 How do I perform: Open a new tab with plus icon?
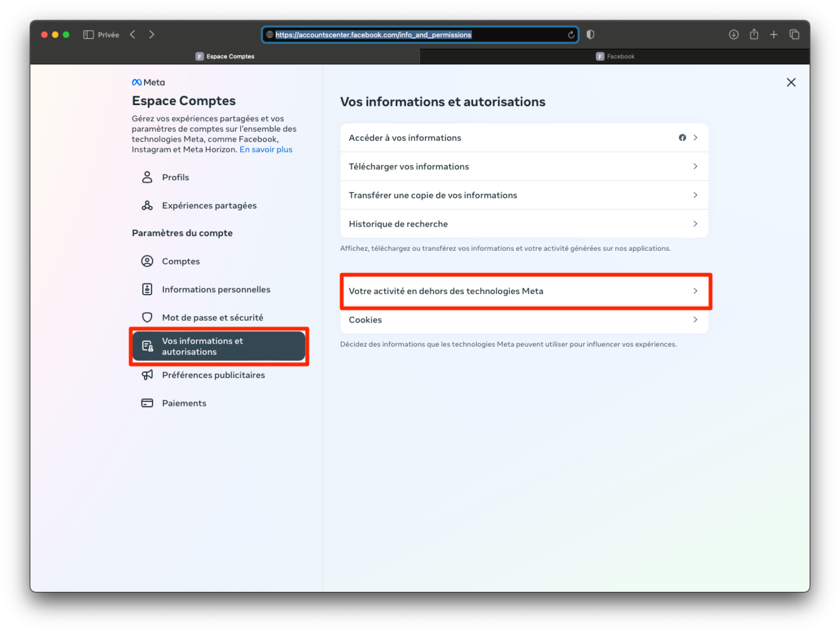(x=774, y=35)
